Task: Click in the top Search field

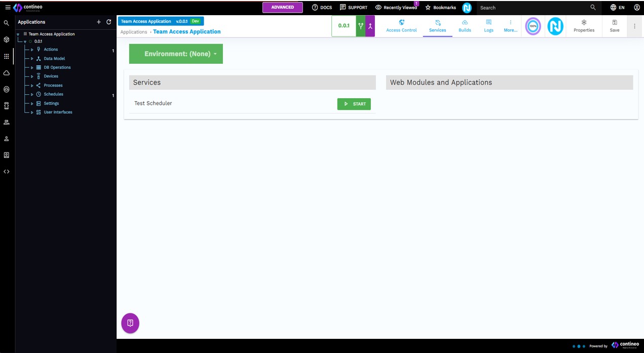Action: click(532, 8)
